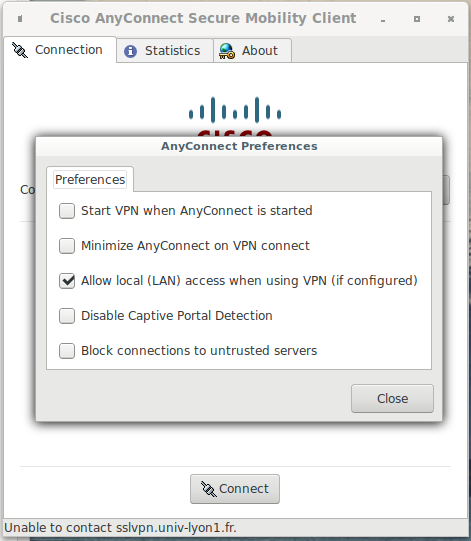This screenshot has height=541, width=471.
Task: Close the AnyConnect Preferences dialog
Action: coord(392,399)
